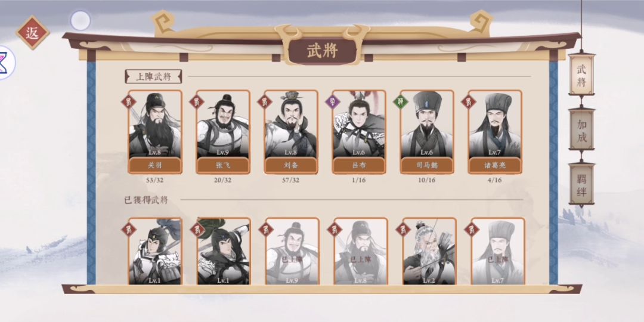Click the 张飞 name button

pos(223,165)
